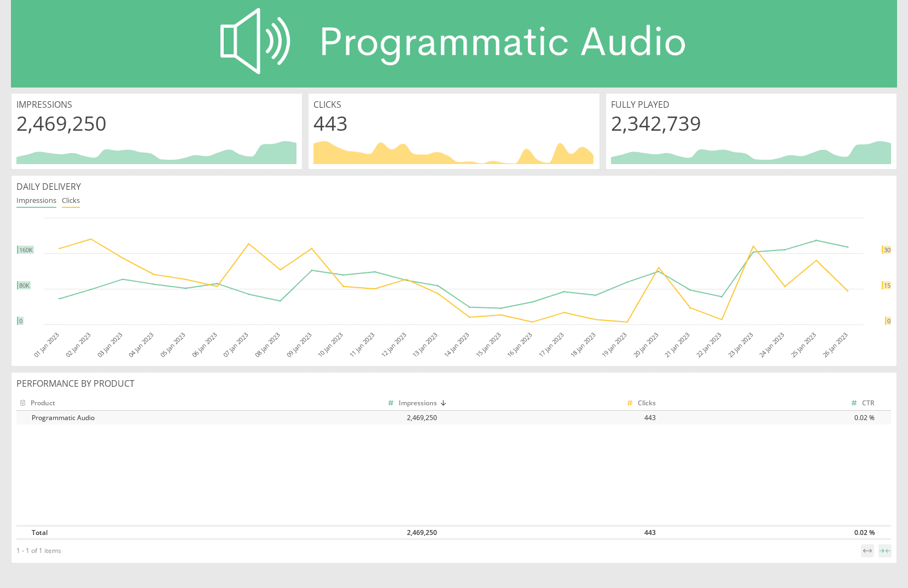Switch to the Impressions view in Daily Delivery
The height and width of the screenshot is (588, 908).
[x=36, y=200]
